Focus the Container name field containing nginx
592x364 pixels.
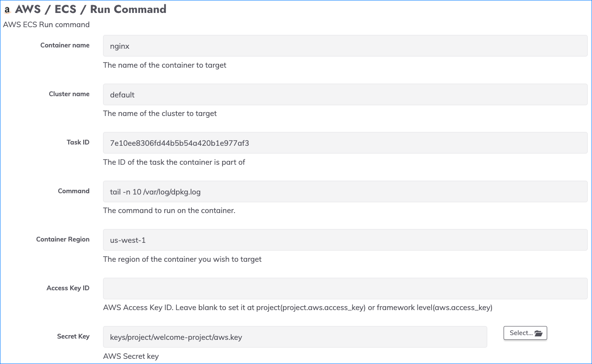(345, 46)
